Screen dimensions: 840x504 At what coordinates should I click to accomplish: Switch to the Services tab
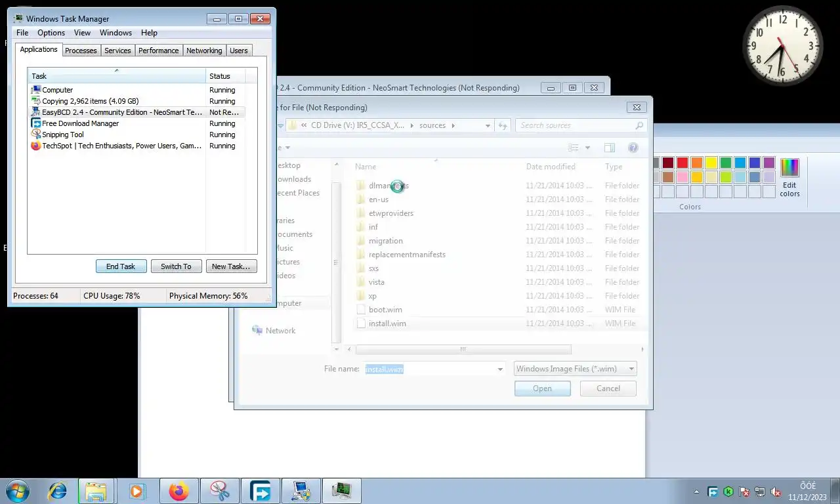click(117, 51)
